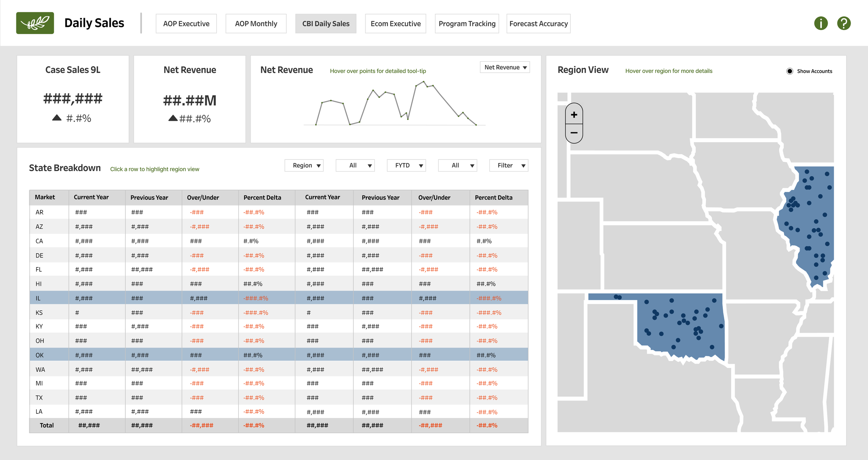Zoom in on the region map
The image size is (868, 460).
574,115
